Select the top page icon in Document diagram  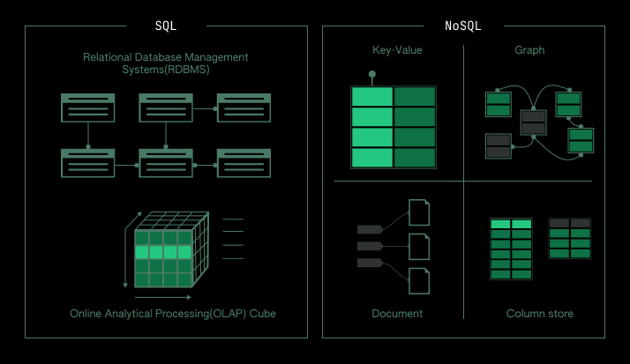pyautogui.click(x=419, y=212)
